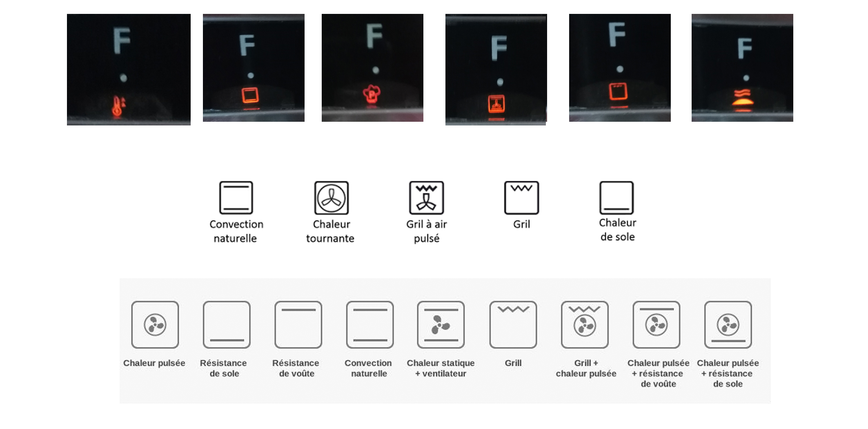Select Chaleur pulsée + résistance de voûte icon
Screen dimensions: 868x429
point(657,325)
